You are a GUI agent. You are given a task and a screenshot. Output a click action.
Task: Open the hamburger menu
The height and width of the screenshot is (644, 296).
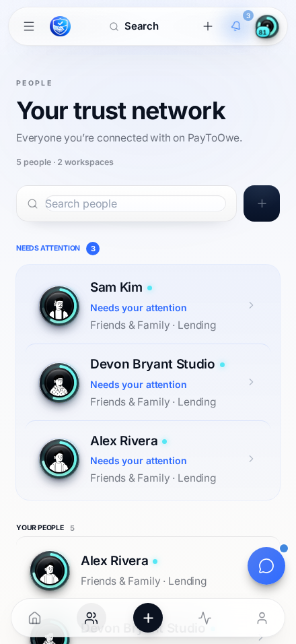[x=29, y=26]
